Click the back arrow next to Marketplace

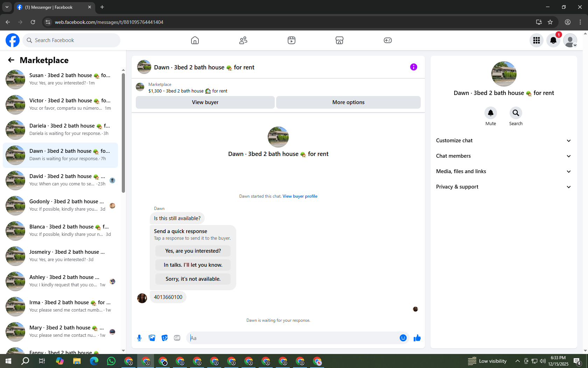click(x=11, y=60)
